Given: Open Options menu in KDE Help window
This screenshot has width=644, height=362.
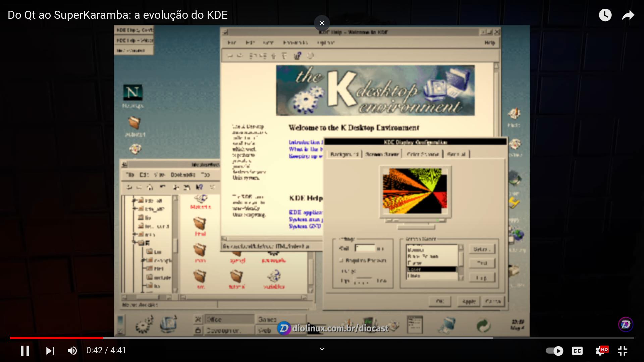Looking at the screenshot, I should click(326, 43).
